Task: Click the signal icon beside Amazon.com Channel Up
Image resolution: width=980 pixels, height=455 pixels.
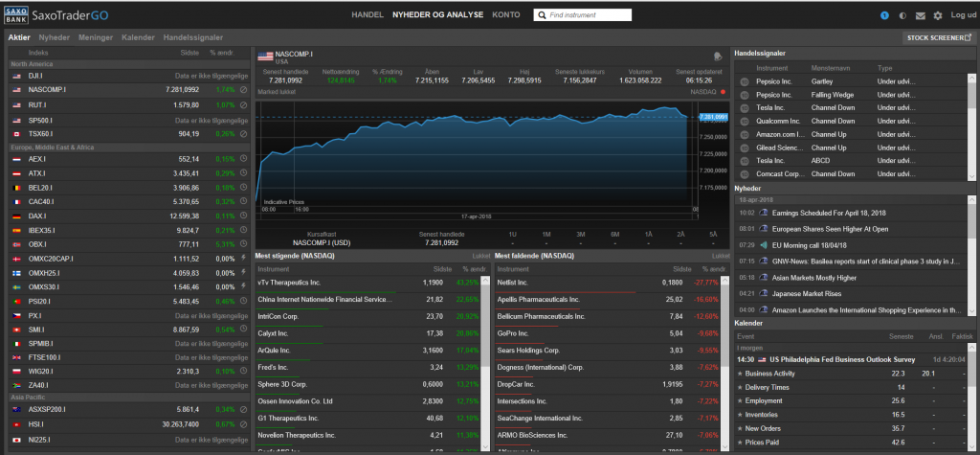Action: click(744, 134)
